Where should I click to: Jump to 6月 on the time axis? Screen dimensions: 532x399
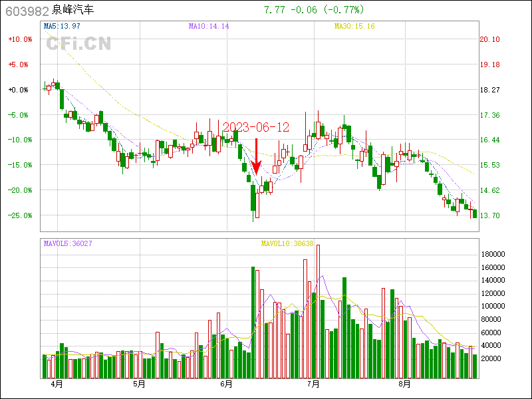coord(226,384)
